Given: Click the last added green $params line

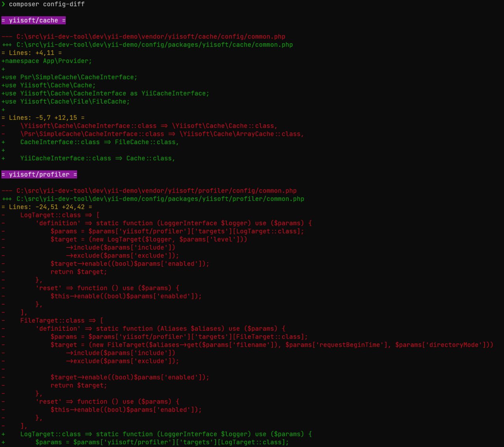Looking at the screenshot, I should click(x=145, y=442).
